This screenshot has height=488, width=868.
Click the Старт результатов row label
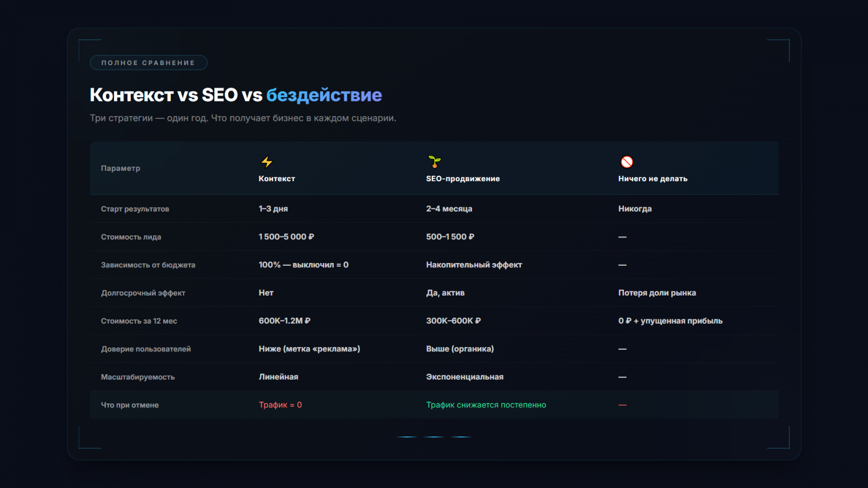(x=135, y=209)
